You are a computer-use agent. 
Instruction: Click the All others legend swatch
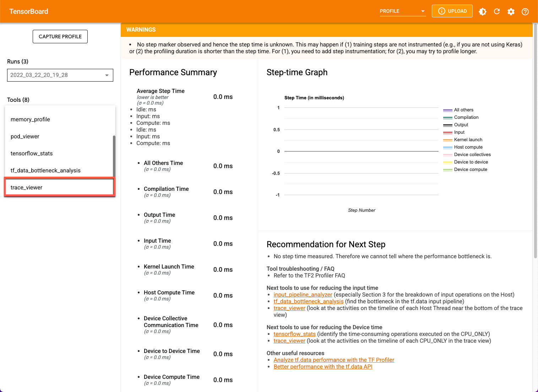click(448, 110)
